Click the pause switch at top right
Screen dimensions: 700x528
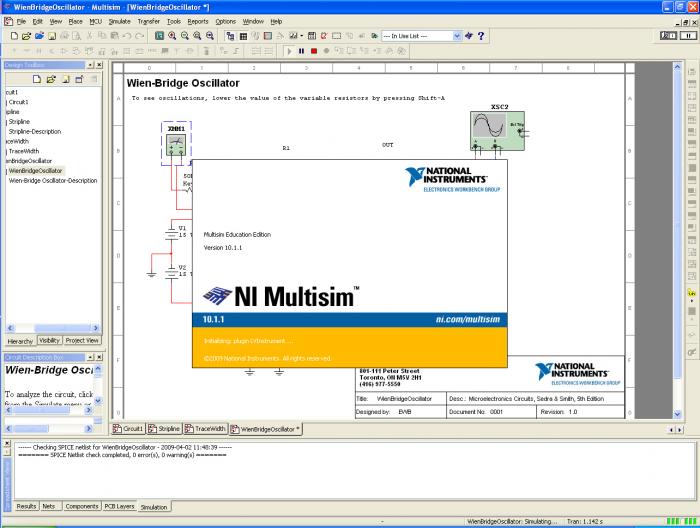(x=688, y=36)
